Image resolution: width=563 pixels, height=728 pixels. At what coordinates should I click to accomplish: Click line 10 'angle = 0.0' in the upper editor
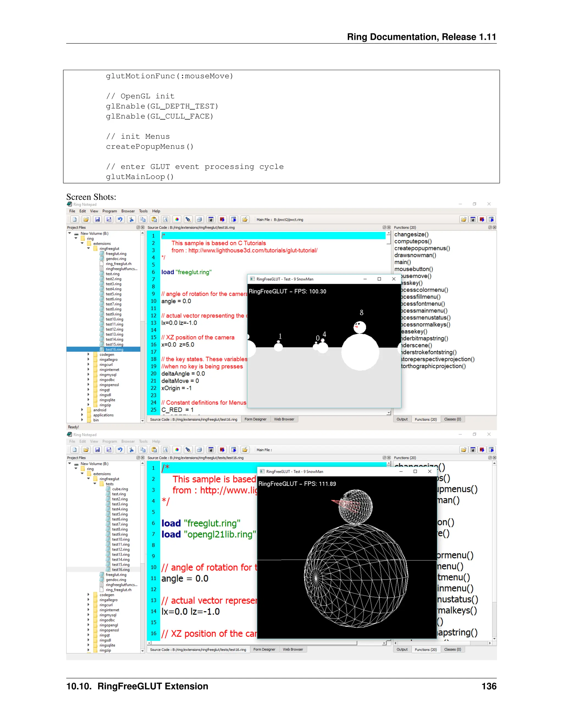(176, 301)
